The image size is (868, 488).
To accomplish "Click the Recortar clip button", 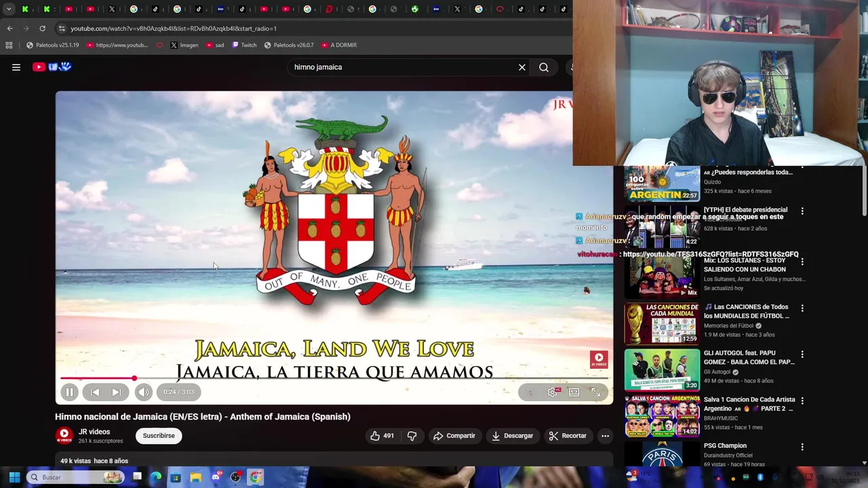I will tap(568, 436).
